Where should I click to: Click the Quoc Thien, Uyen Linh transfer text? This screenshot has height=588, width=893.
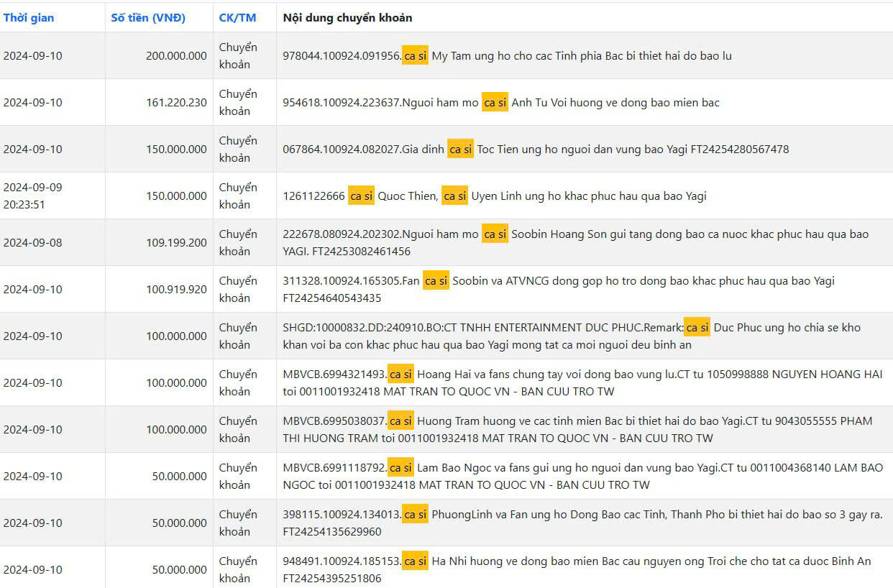point(495,196)
